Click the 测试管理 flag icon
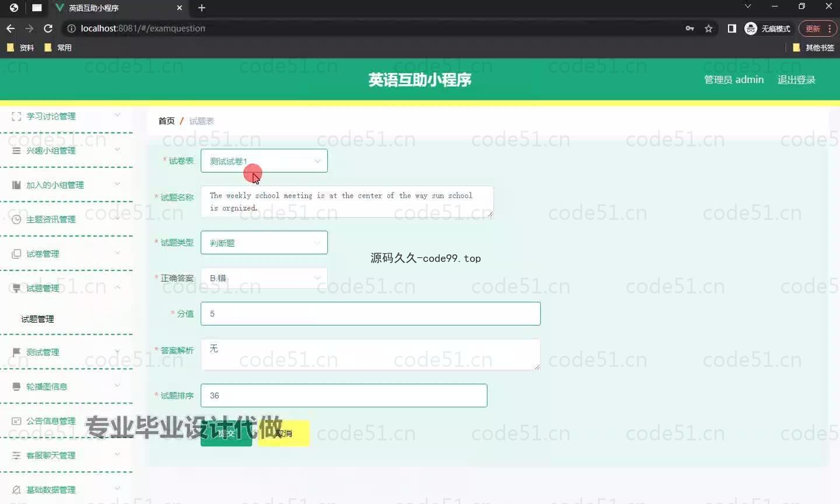The height and width of the screenshot is (504, 840). 16,352
